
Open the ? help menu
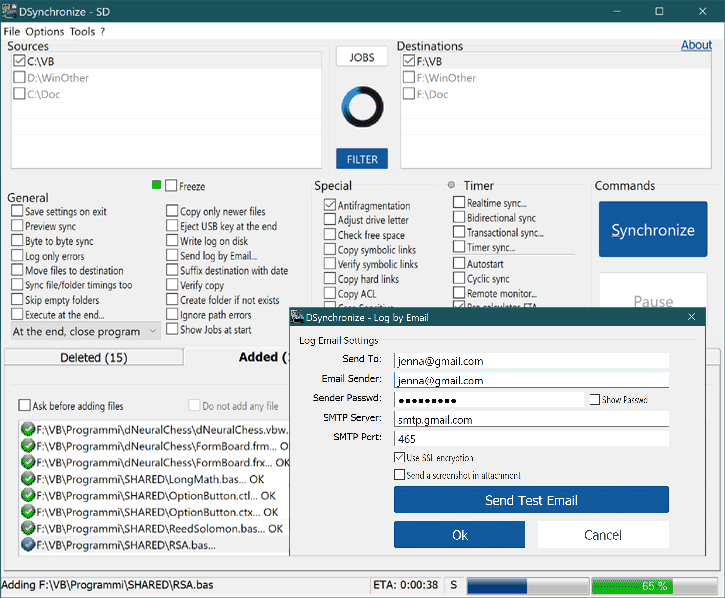[x=103, y=31]
